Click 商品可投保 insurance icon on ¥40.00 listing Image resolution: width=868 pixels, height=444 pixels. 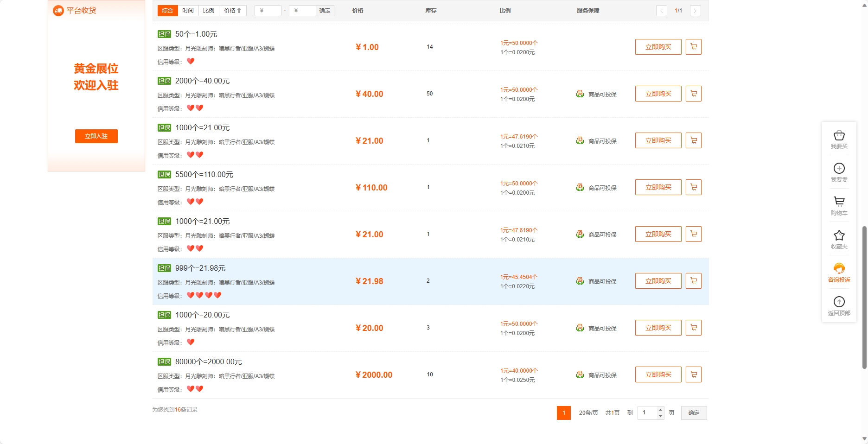(x=580, y=94)
